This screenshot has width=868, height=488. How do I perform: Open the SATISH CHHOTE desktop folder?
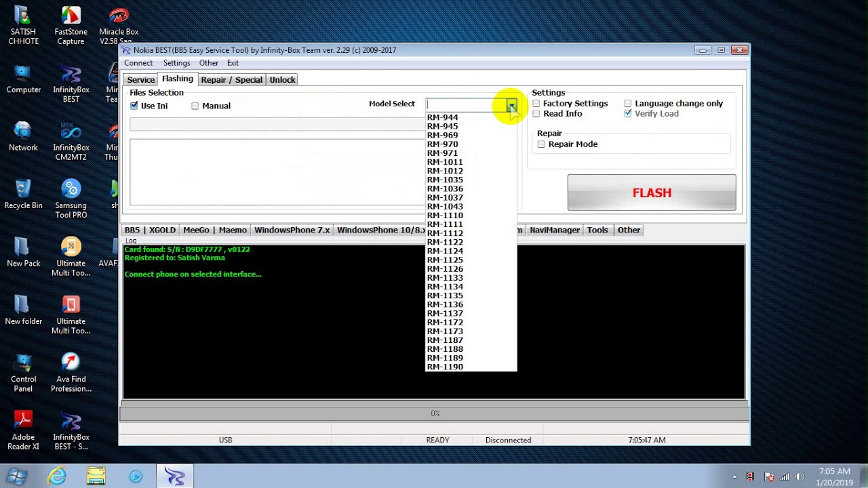coord(23,26)
